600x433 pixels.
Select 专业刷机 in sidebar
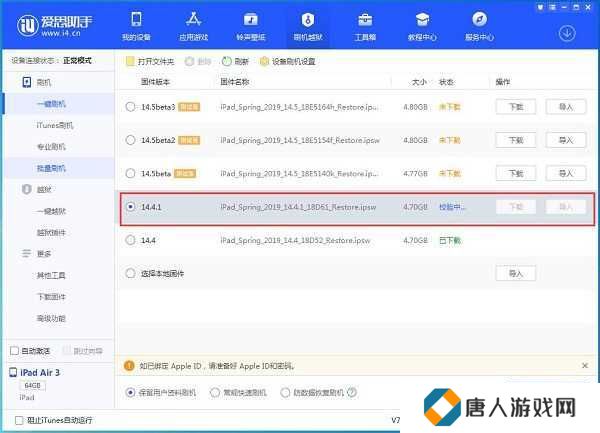pos(51,147)
